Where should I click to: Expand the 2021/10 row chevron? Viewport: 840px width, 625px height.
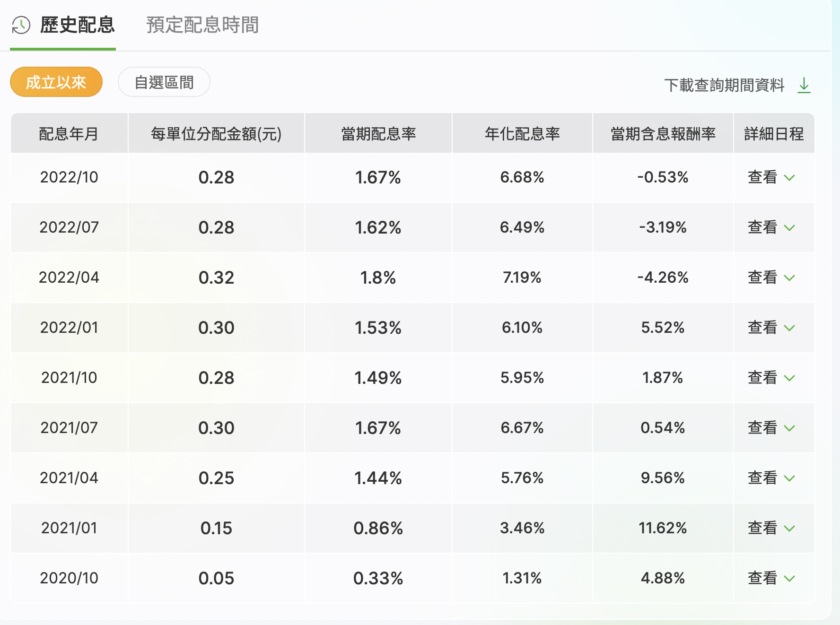point(789,378)
